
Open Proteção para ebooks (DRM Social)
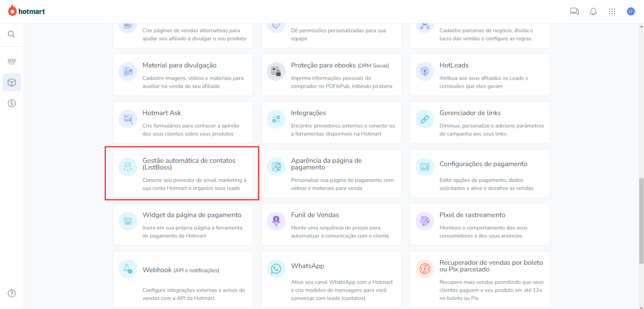(340, 65)
